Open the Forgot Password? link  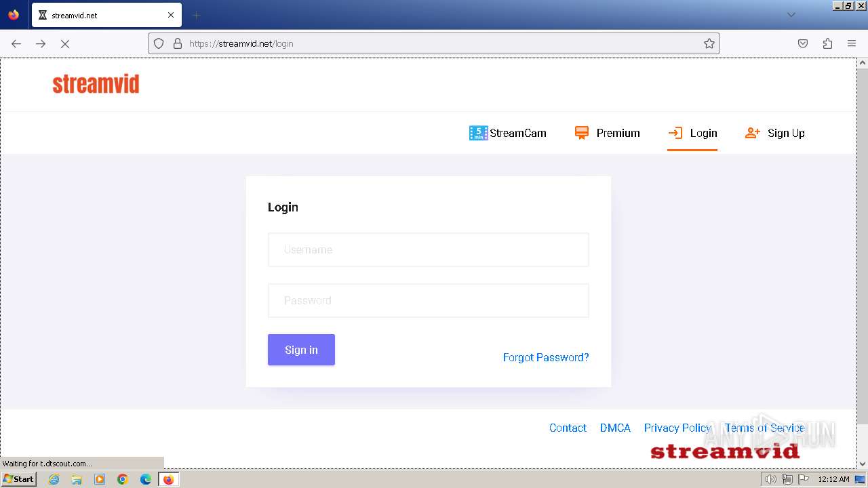coord(546,357)
